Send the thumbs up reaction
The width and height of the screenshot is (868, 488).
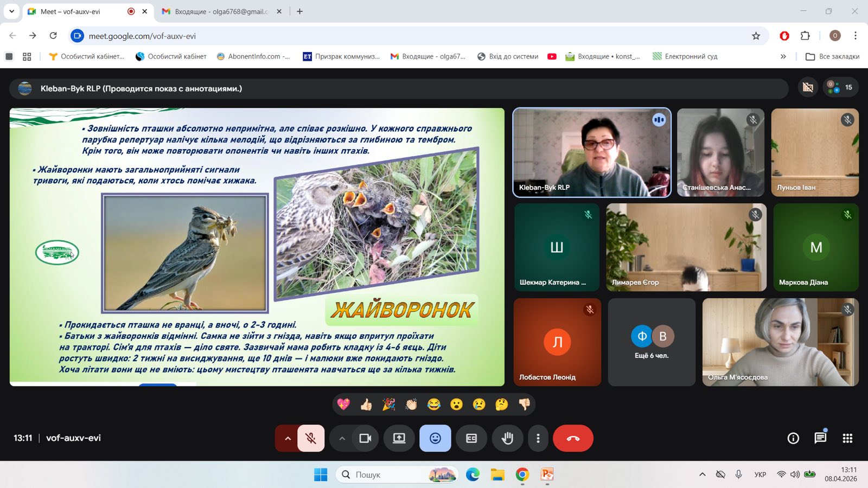click(366, 404)
